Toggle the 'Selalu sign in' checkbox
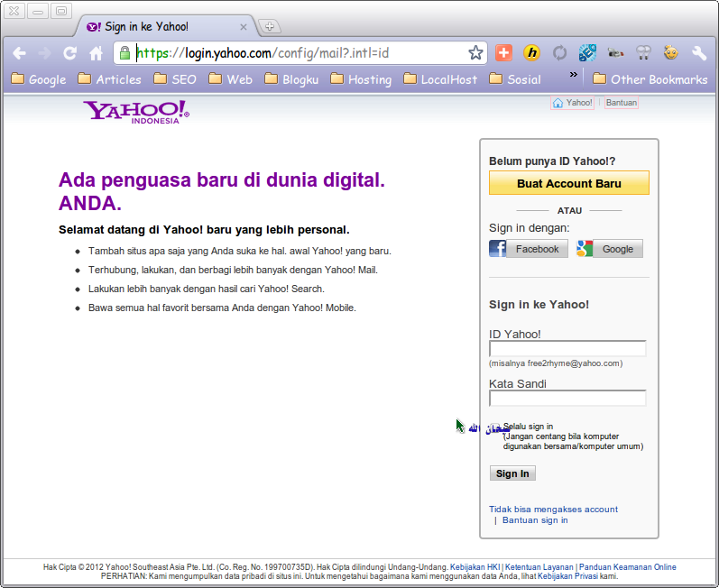 coord(494,427)
